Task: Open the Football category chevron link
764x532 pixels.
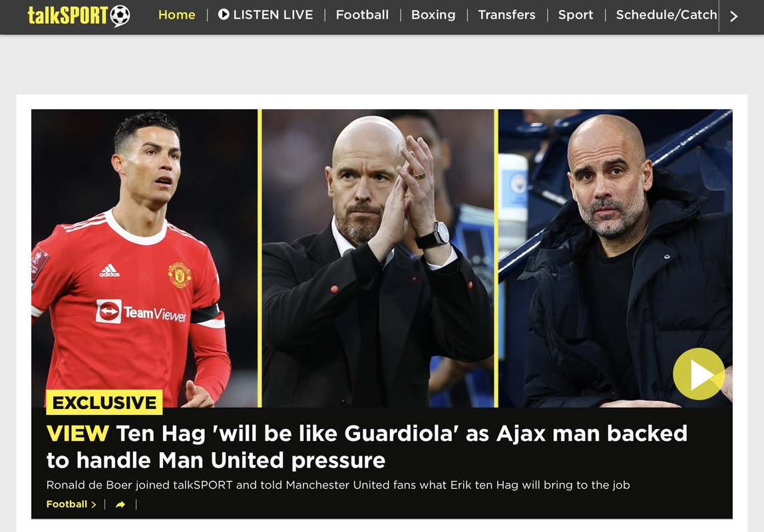Action: click(71, 504)
